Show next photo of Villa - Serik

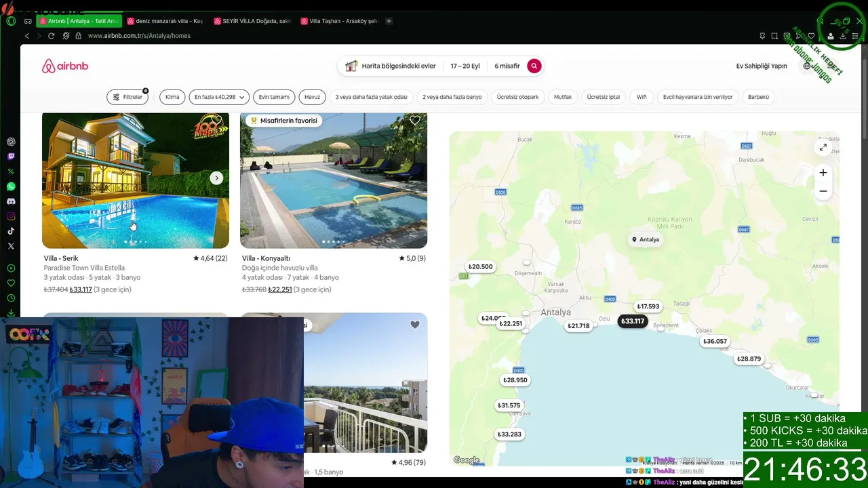coord(216,178)
